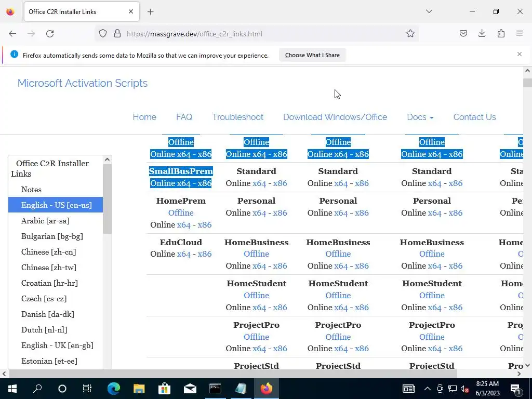Select English - US [en-us] sidebar entry
532x399 pixels.
[x=56, y=205]
